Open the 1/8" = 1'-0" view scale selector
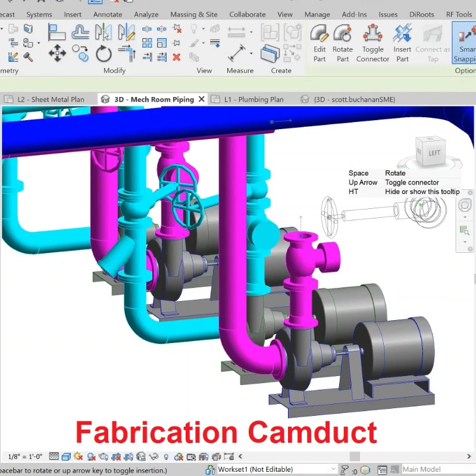Image resolution: width=476 pixels, height=476 pixels. point(24,456)
